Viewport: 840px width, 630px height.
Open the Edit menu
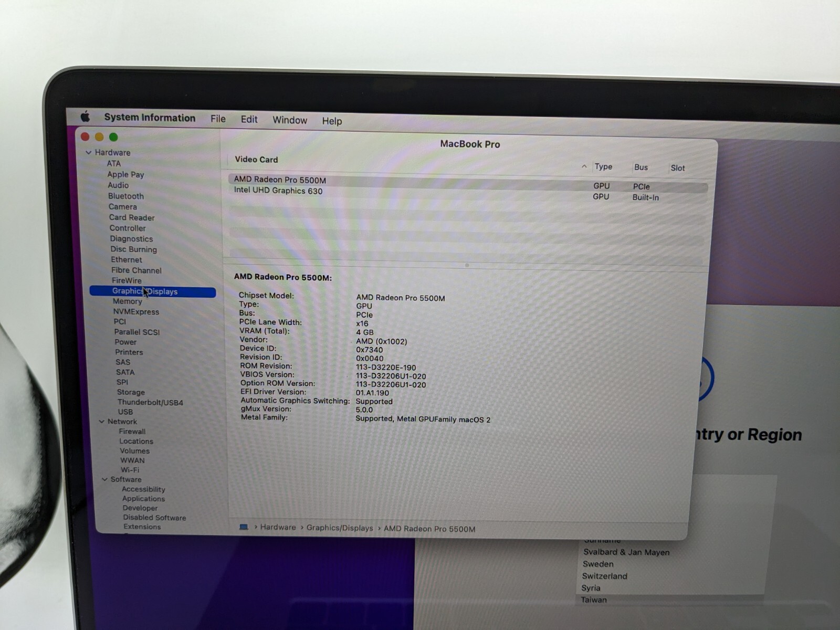point(249,119)
